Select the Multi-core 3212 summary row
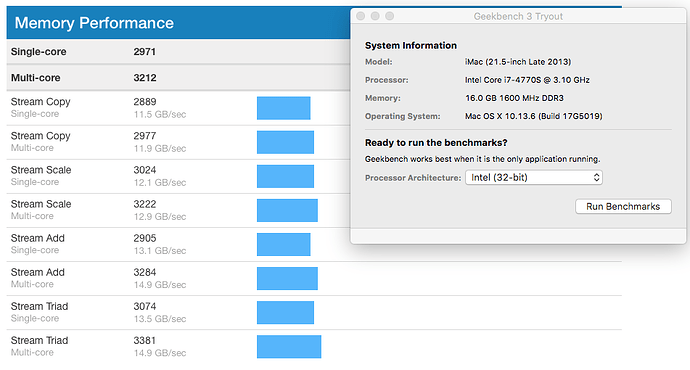Screen dimensions: 690x370 178,78
